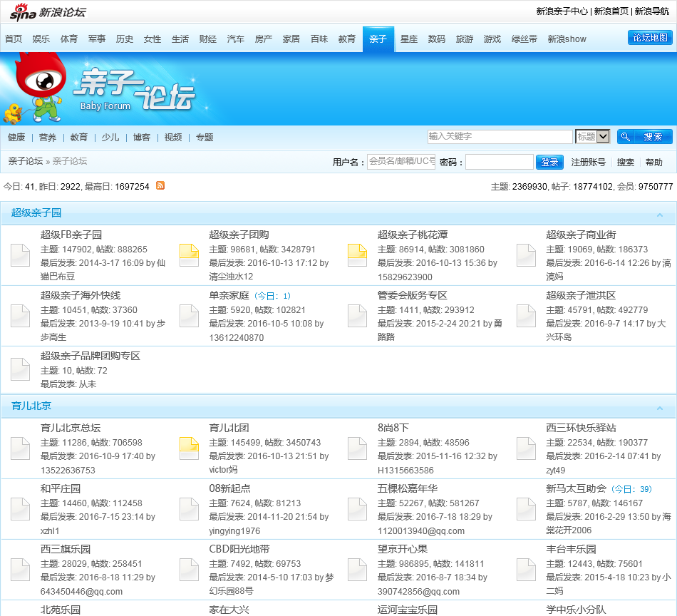Image resolution: width=677 pixels, height=616 pixels.
Task: Click the 8尚8下 forum page icon
Action: coord(358,448)
